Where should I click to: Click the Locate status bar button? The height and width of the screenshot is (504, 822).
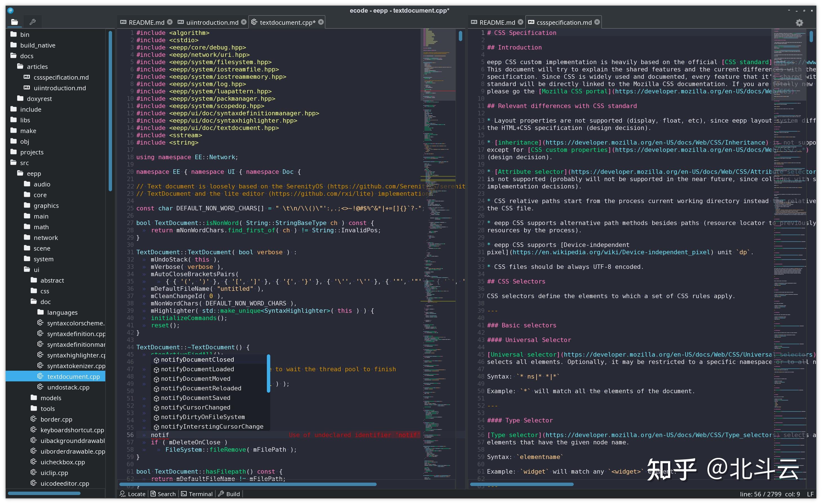pyautogui.click(x=132, y=494)
